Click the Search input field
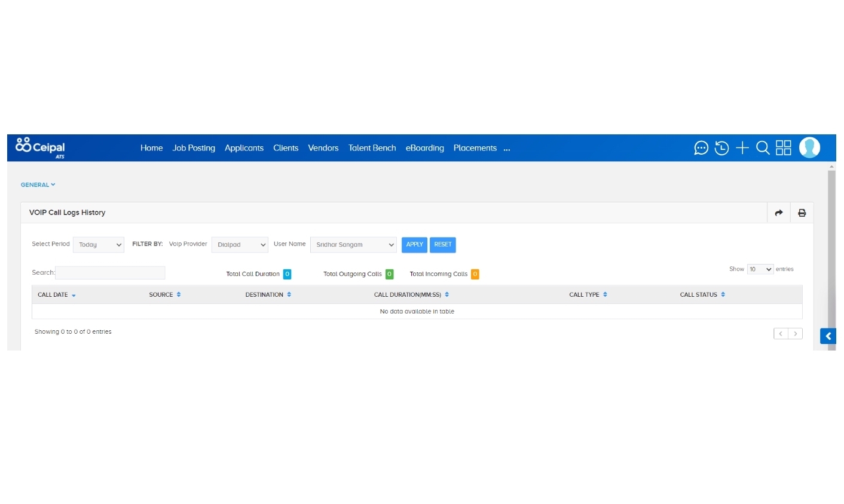Screen dimensions: 844x504 [110, 273]
